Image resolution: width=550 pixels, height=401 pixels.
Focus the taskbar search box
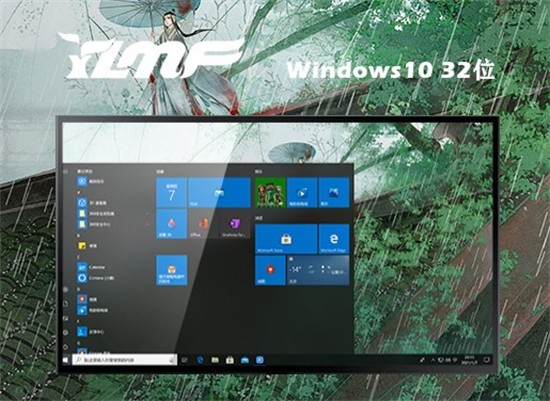(x=125, y=360)
